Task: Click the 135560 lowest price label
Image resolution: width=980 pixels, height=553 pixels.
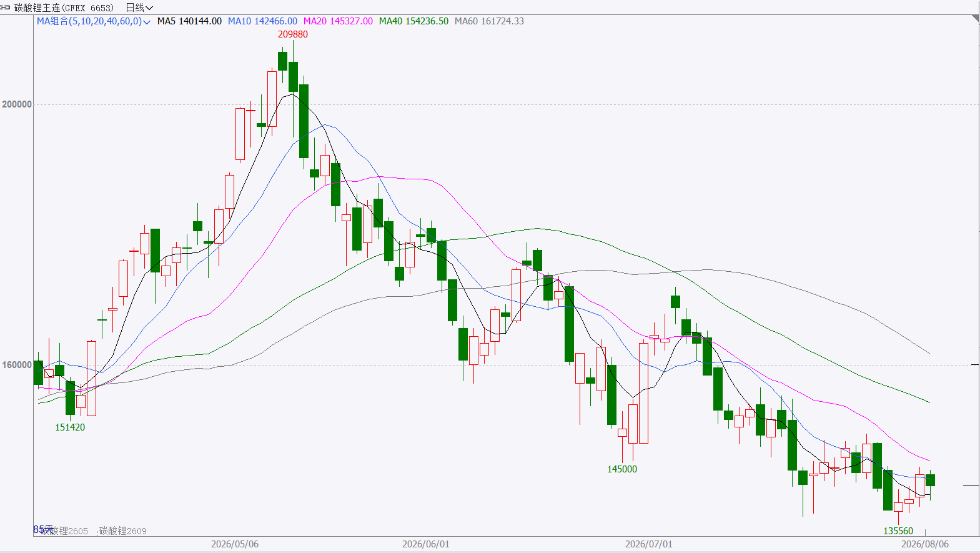Action: (898, 531)
